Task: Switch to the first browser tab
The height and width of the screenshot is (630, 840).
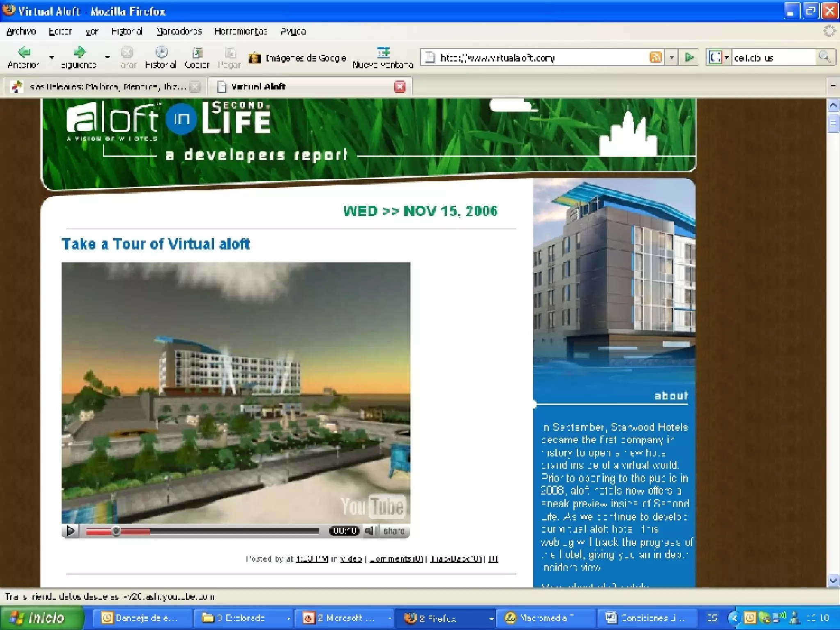Action: (x=105, y=87)
